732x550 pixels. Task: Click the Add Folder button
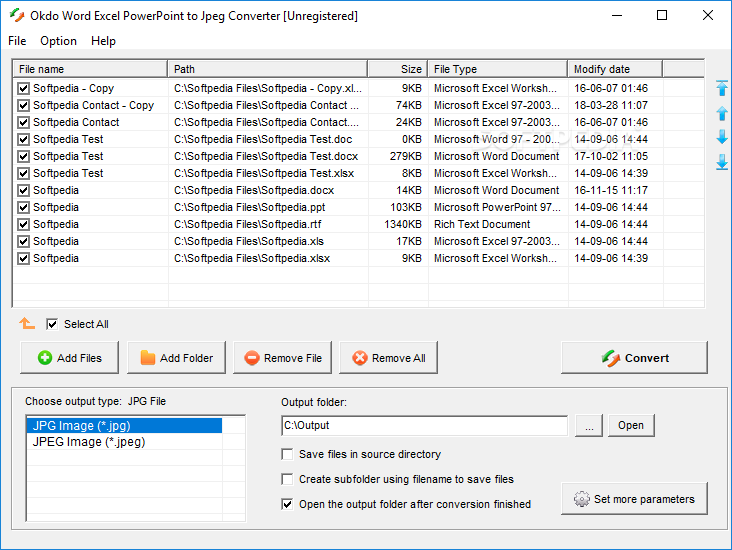click(x=176, y=358)
